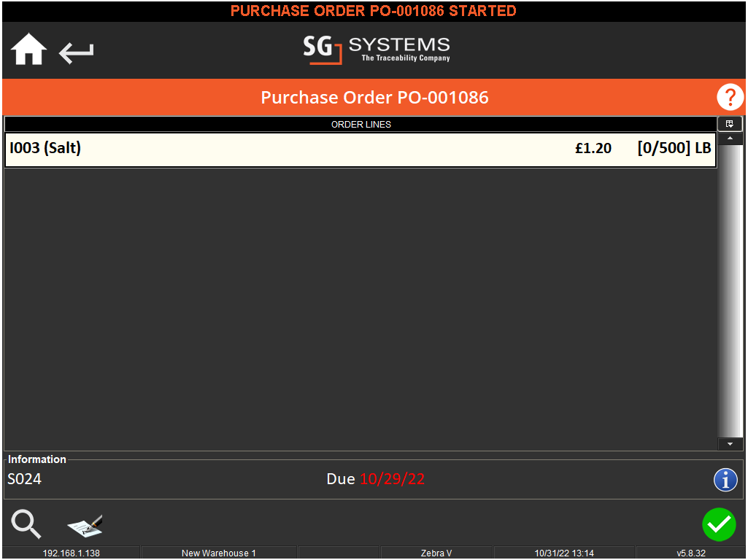This screenshot has width=748, height=560.
Task: Click the [0/500] LB quantity value
Action: pyautogui.click(x=674, y=149)
